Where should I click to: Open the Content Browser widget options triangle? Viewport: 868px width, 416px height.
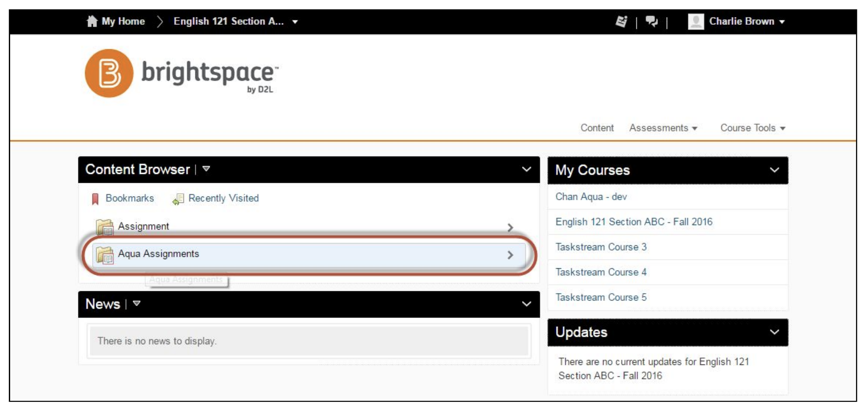click(206, 169)
